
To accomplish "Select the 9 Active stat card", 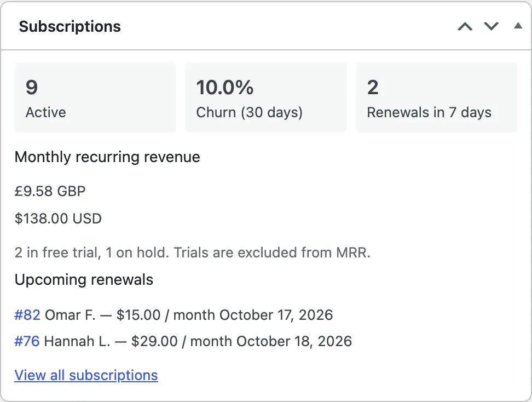I will coord(95,97).
